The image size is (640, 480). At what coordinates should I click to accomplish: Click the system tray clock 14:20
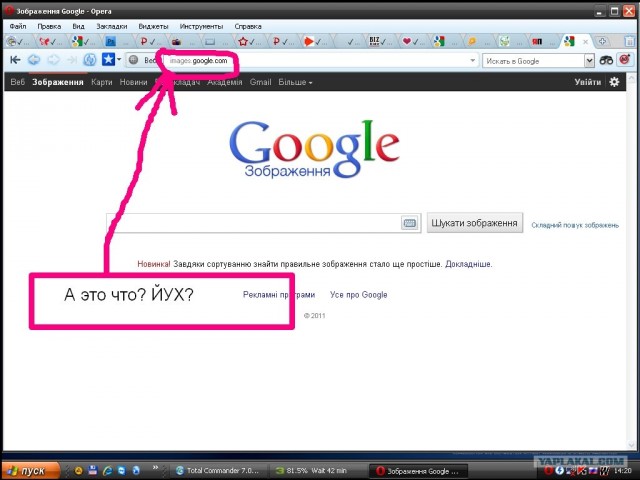622,471
